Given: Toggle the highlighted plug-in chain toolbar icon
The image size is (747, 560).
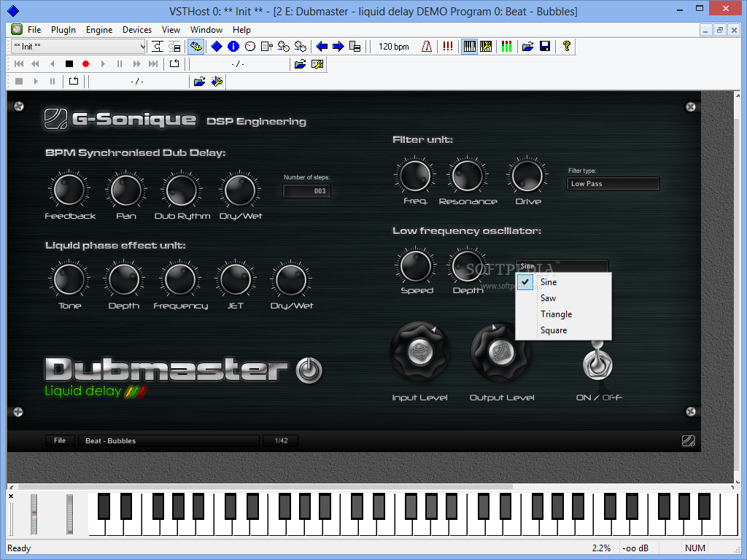Looking at the screenshot, I should (196, 46).
